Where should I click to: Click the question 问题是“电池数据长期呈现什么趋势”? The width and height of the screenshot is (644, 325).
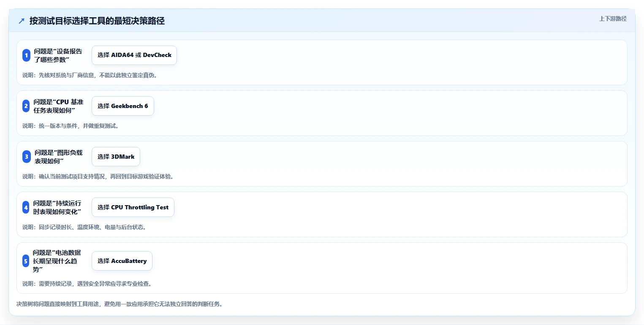[57, 261]
